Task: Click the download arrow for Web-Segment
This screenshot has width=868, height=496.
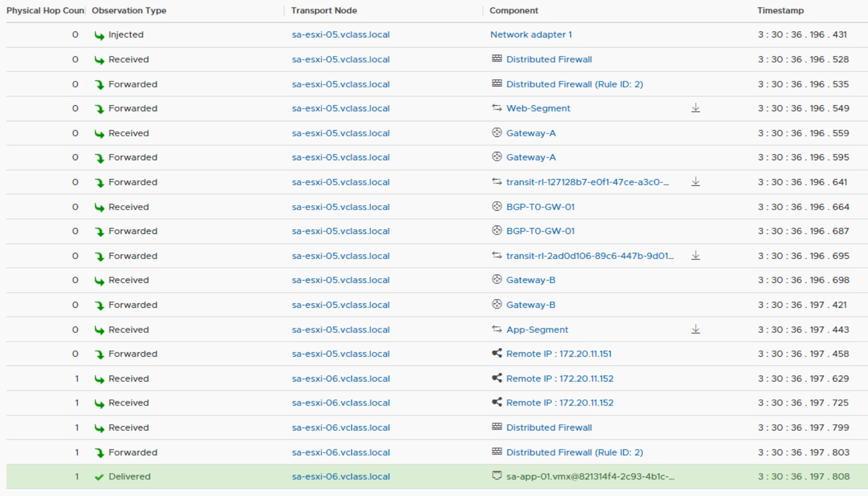Action: click(x=696, y=108)
